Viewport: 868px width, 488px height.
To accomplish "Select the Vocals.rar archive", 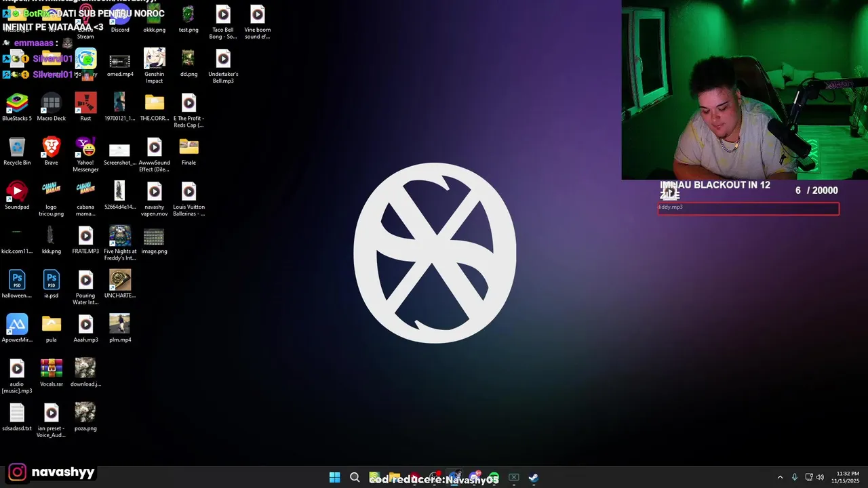I will click(51, 373).
